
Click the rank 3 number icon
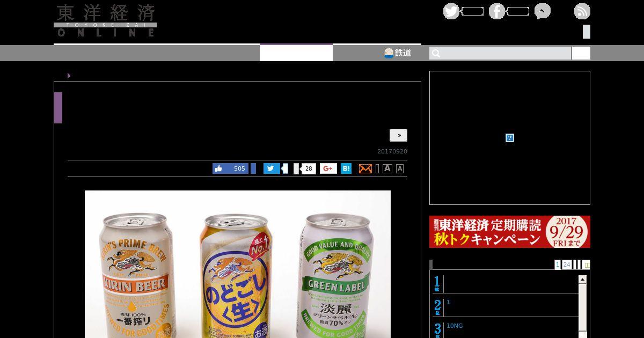pyautogui.click(x=437, y=329)
